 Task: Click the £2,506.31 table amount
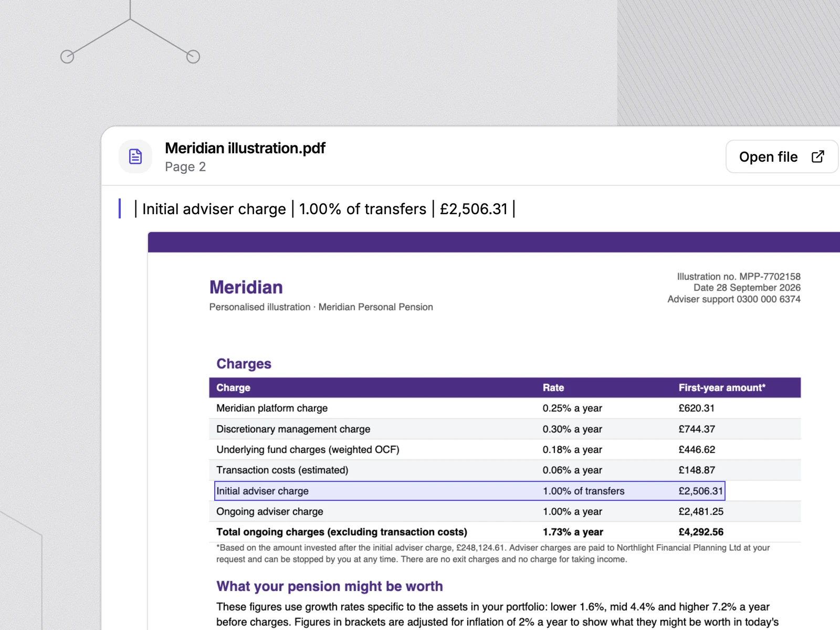click(701, 491)
